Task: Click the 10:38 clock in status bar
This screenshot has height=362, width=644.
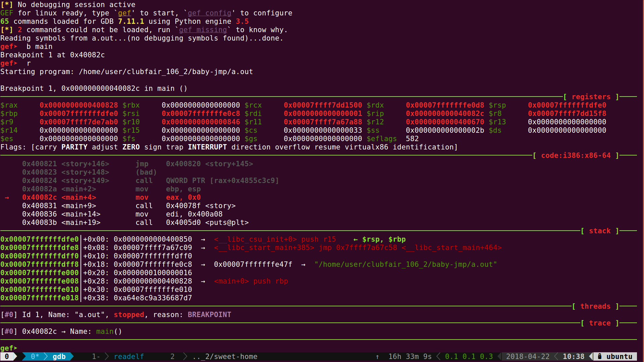Action: click(x=573, y=356)
